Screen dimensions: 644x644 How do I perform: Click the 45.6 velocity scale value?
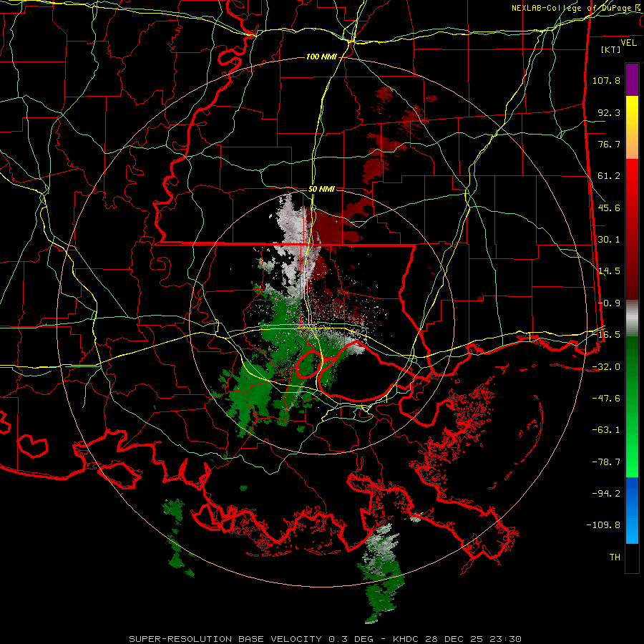609,208
